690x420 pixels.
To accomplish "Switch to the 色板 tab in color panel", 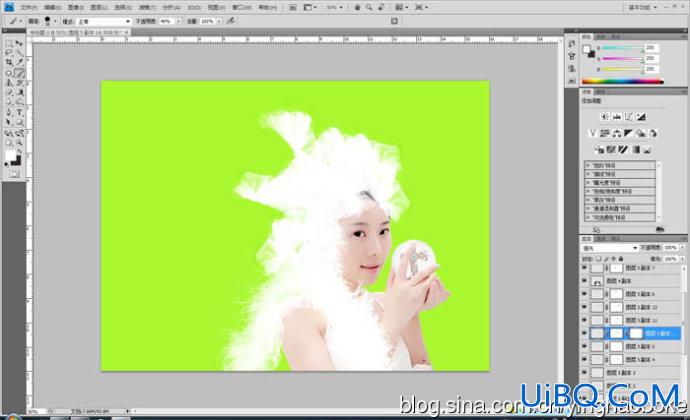I will pyautogui.click(x=601, y=37).
